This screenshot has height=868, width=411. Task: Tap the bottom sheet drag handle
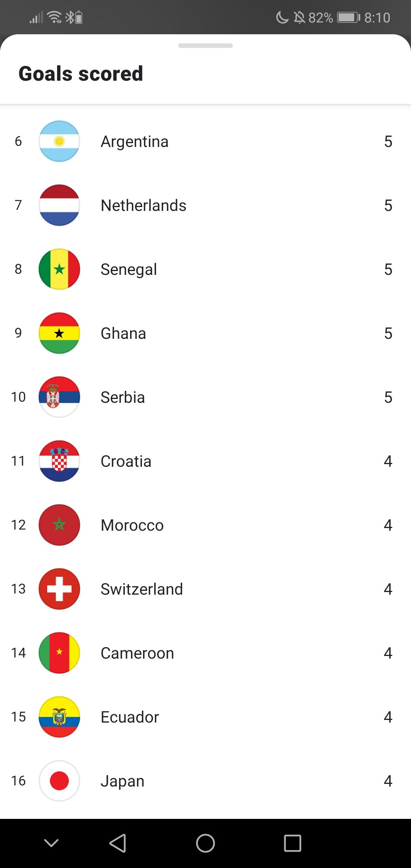pos(205,46)
